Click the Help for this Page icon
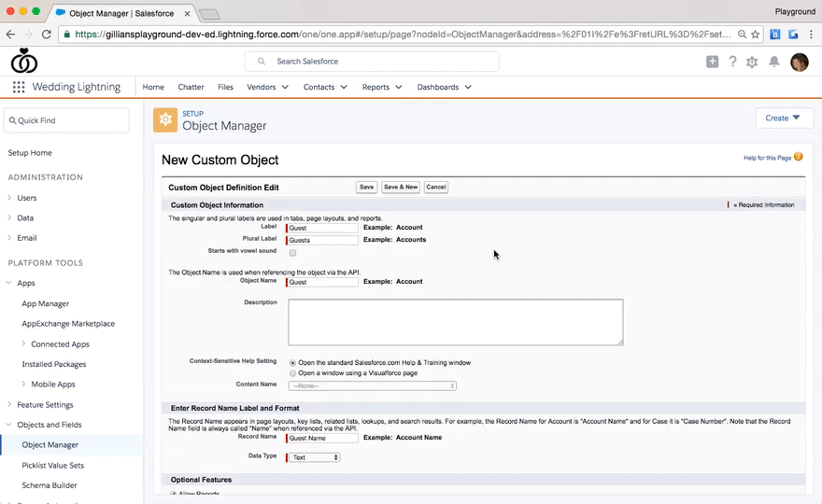 tap(798, 157)
